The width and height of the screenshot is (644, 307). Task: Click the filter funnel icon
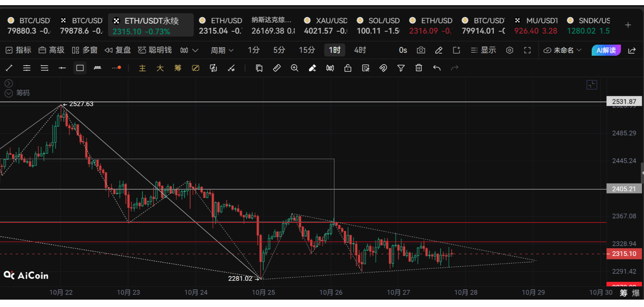click(x=401, y=68)
